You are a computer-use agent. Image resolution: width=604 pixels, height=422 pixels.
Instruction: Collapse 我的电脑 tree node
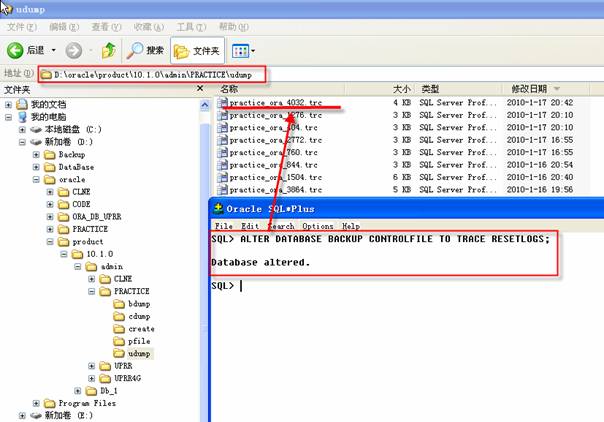8,117
